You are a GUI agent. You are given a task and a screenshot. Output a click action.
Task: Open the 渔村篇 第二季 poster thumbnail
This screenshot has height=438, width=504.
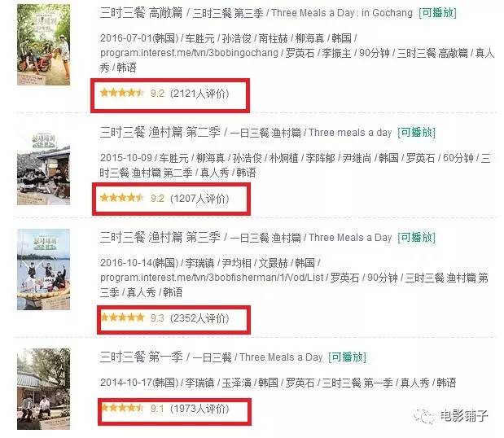click(x=43, y=168)
